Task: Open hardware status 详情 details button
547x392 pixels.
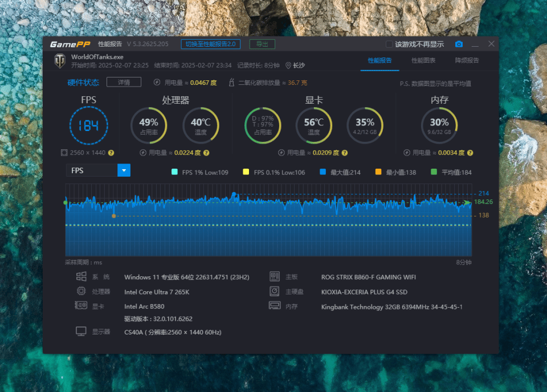Action: [x=124, y=82]
